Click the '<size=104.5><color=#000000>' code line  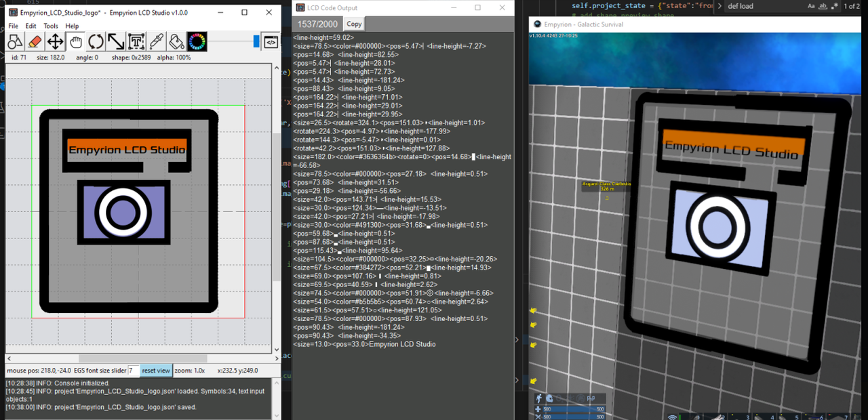[395, 259]
